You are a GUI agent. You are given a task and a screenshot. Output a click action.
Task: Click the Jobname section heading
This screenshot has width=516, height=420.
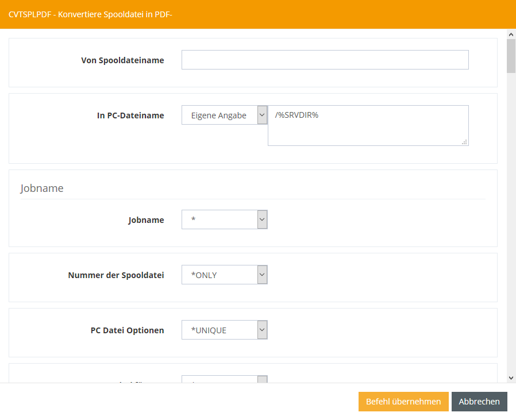(x=42, y=188)
